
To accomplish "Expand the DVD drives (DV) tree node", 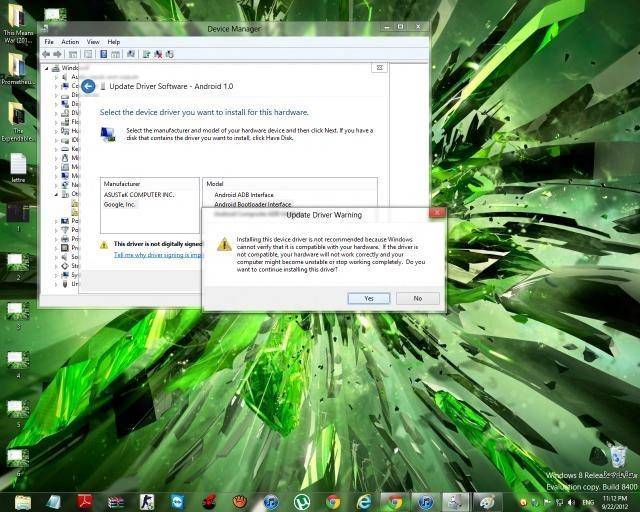I will [56, 113].
